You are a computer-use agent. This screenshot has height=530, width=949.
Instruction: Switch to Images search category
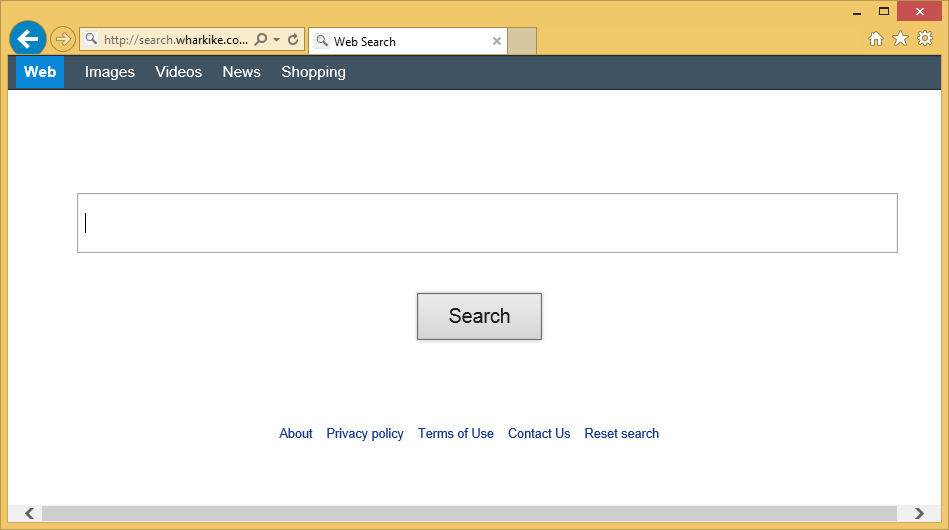tap(110, 72)
